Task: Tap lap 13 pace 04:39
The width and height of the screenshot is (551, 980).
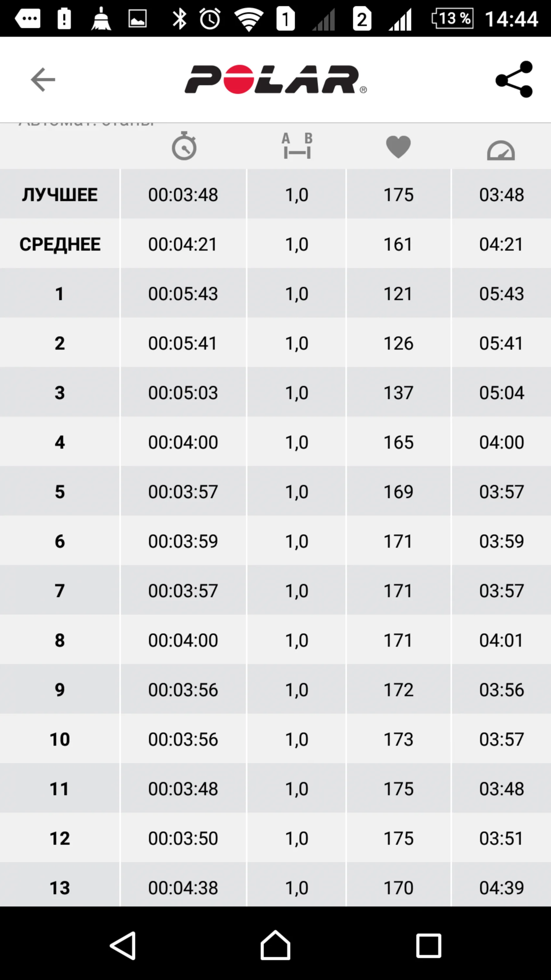Action: pyautogui.click(x=501, y=888)
